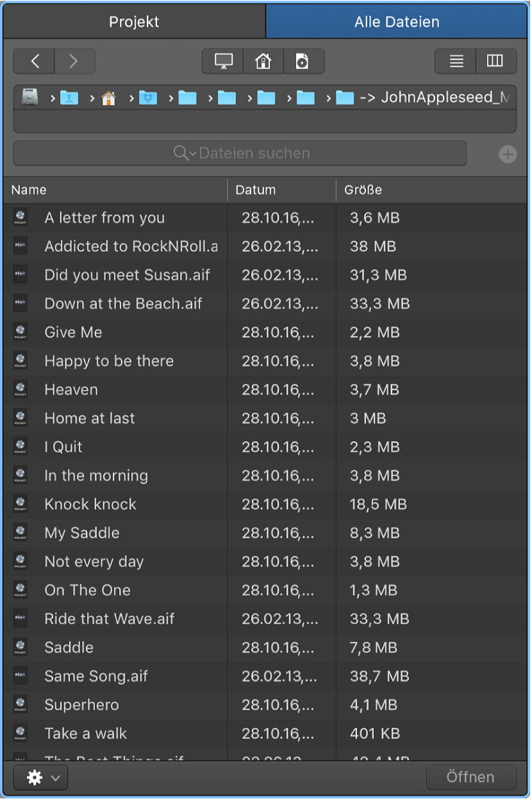This screenshot has height=800, width=532.
Task: Select the Alle Dateien tab
Action: pyautogui.click(x=397, y=22)
